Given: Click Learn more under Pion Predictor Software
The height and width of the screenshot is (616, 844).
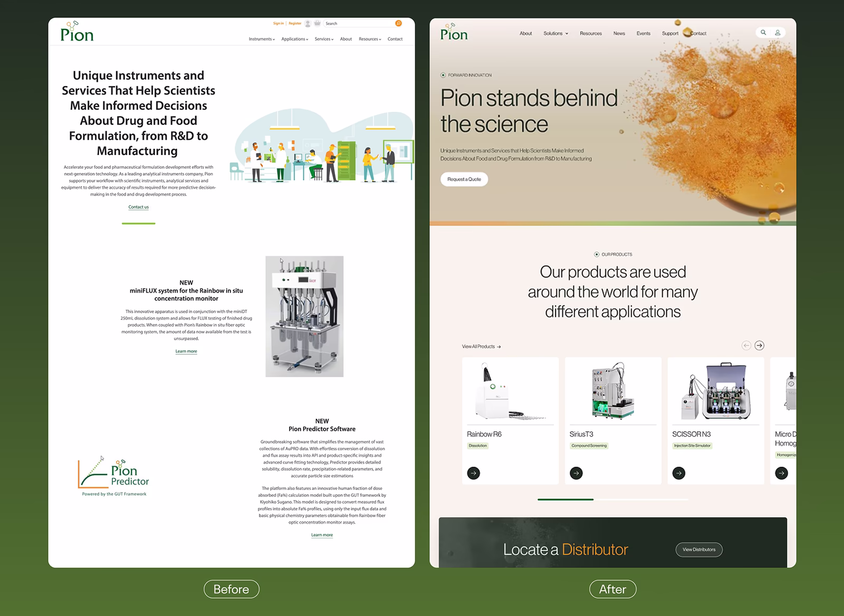Looking at the screenshot, I should (322, 535).
